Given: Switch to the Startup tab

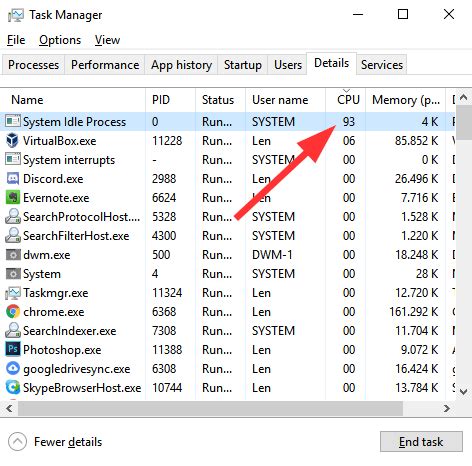Looking at the screenshot, I should (x=243, y=65).
